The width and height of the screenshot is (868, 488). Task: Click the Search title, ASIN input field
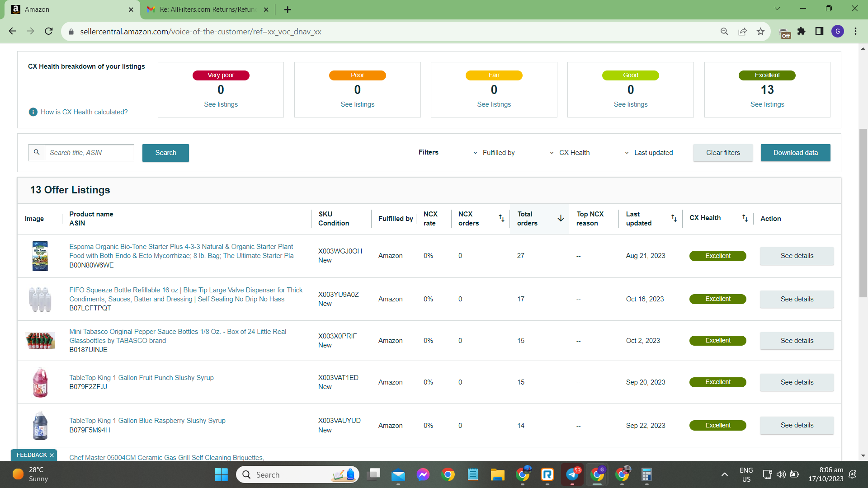90,153
